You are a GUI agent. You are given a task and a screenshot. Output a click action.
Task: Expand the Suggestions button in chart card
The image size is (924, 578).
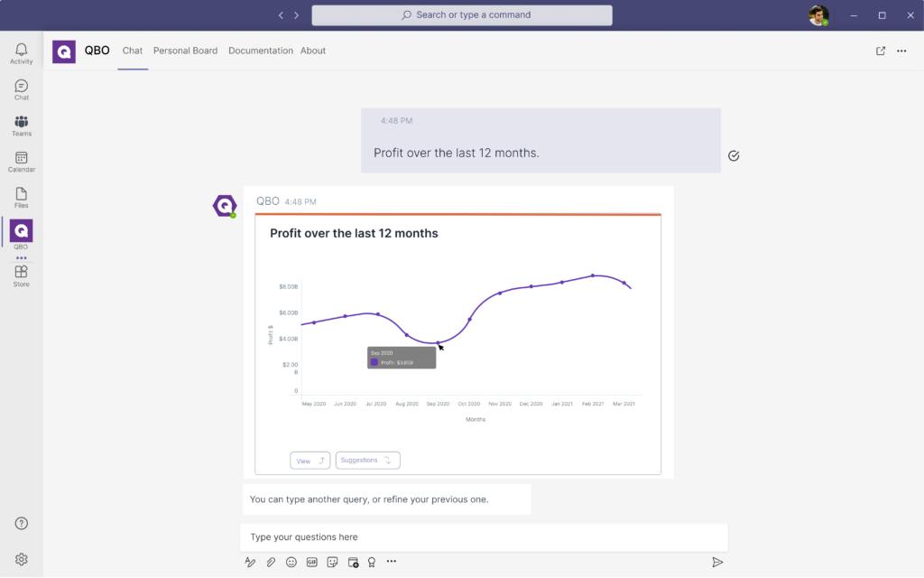tap(367, 461)
